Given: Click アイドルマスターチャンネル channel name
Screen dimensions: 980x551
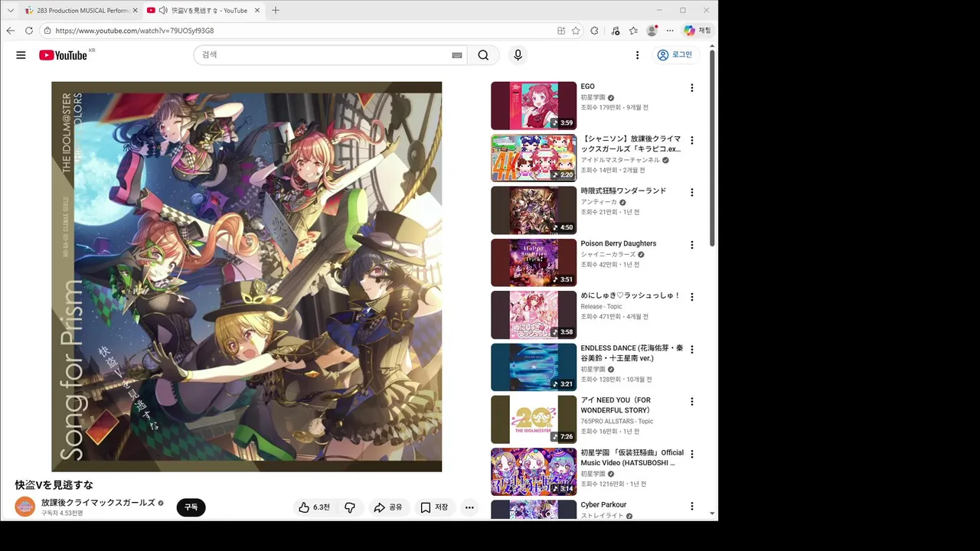Looking at the screenshot, I should click(x=620, y=160).
